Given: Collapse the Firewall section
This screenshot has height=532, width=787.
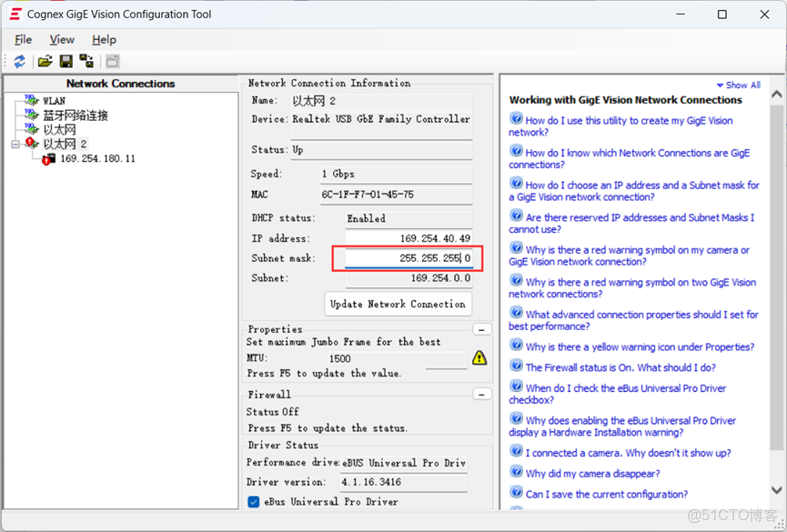Looking at the screenshot, I should pos(482,394).
